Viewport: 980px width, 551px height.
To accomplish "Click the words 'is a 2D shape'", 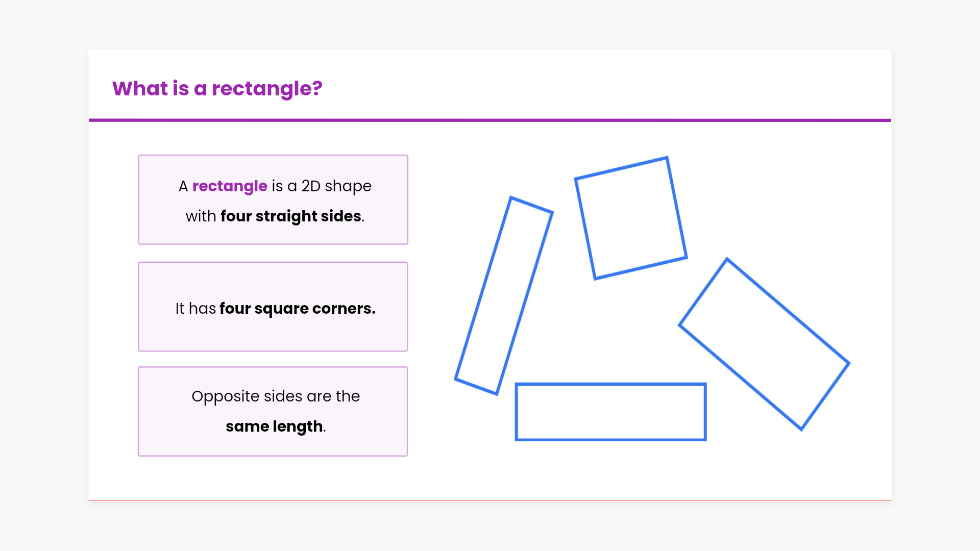I will (322, 186).
